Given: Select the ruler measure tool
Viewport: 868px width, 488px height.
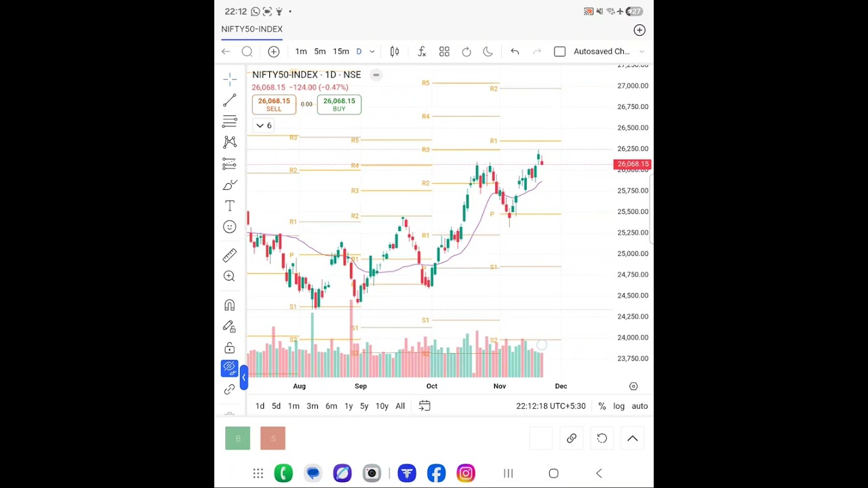Looking at the screenshot, I should [x=230, y=255].
